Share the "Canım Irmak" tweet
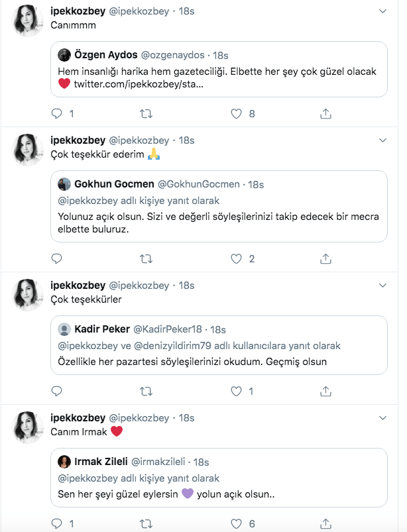This screenshot has width=407, height=532. (324, 523)
